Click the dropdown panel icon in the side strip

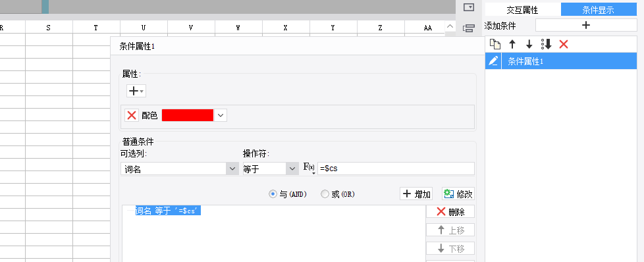pyautogui.click(x=469, y=7)
